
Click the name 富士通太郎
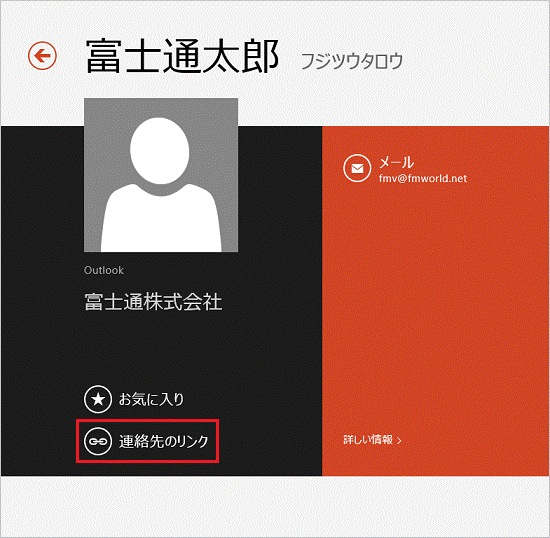182,56
